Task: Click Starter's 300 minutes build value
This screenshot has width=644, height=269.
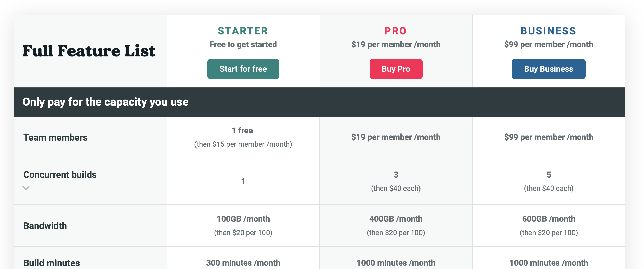Action: coord(243,263)
